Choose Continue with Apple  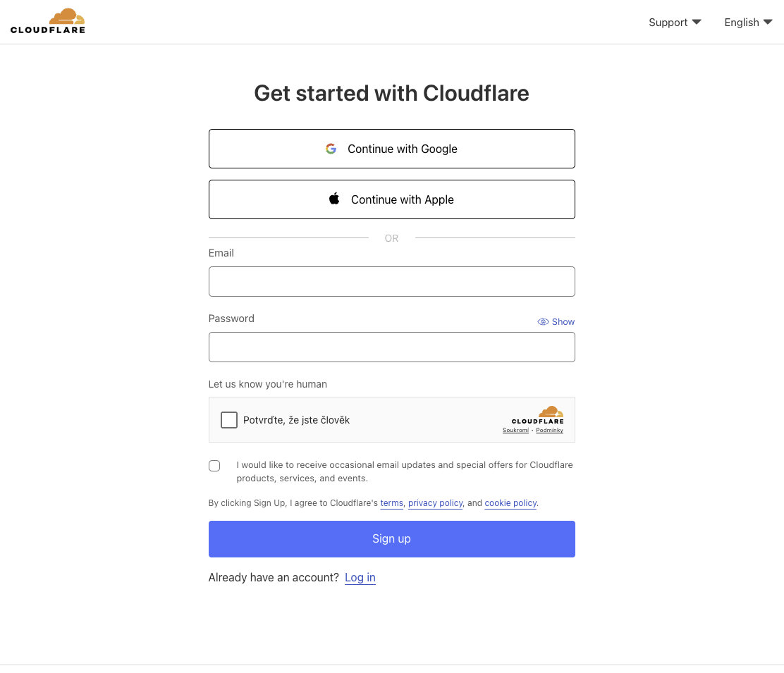(391, 199)
